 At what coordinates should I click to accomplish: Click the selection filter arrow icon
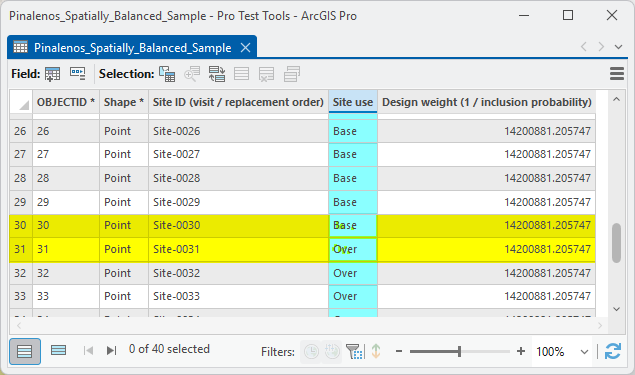coord(376,352)
